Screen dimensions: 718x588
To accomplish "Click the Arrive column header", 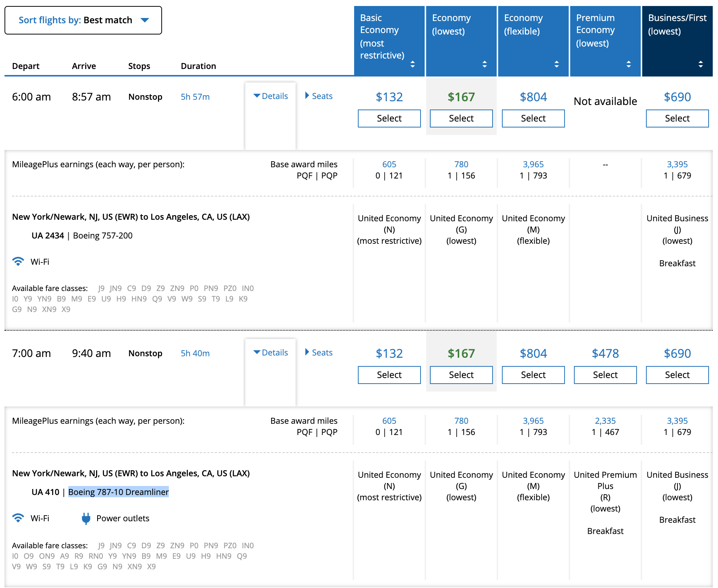I will [x=84, y=66].
